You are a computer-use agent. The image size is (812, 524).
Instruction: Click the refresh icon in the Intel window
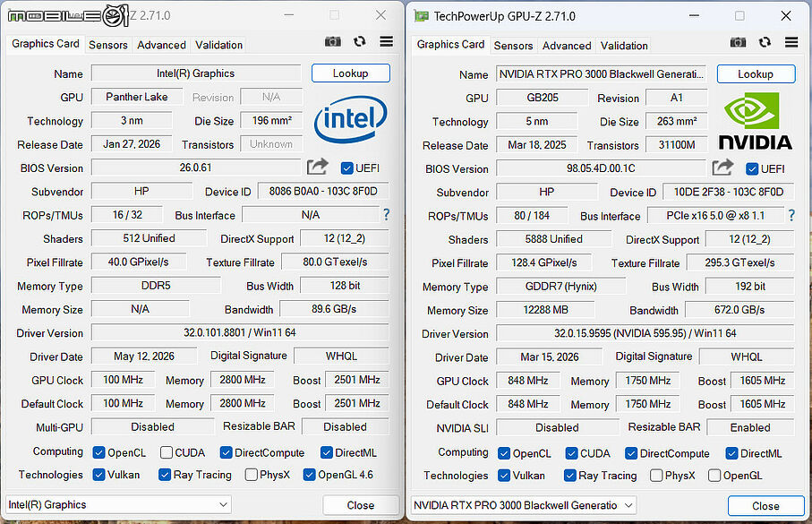pos(359,41)
